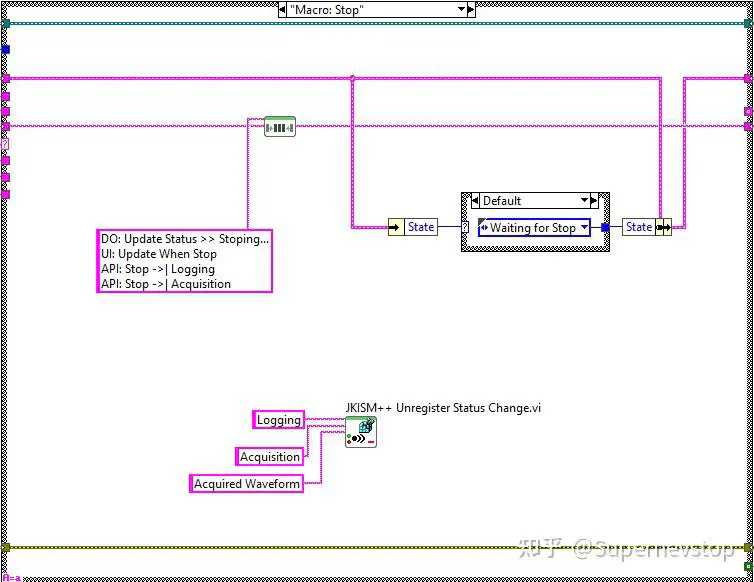Click the Logging string constant
Screen dimensions: 754x582
(279, 419)
